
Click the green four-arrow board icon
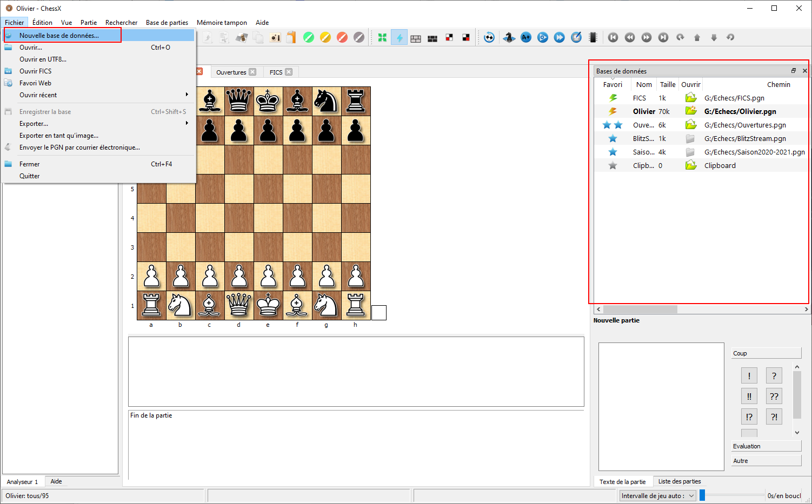coord(382,37)
